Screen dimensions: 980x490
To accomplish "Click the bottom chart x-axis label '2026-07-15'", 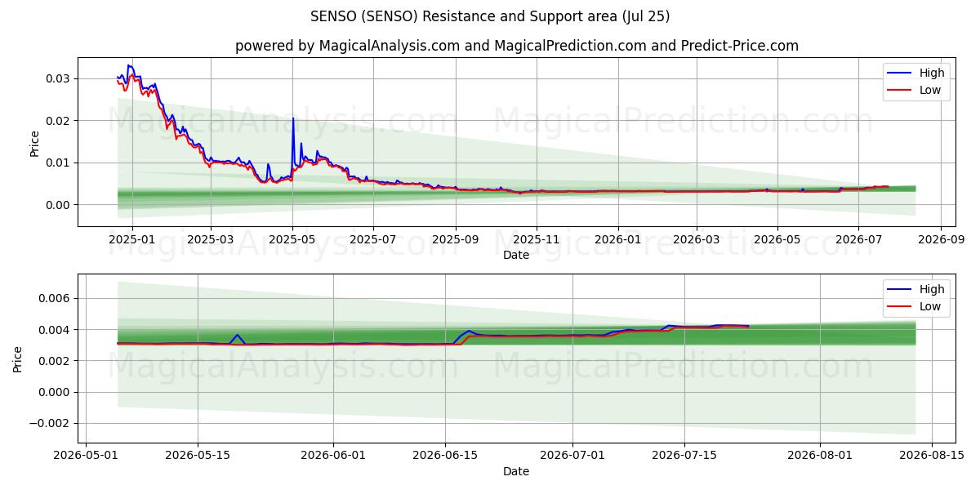I will coord(684,457).
